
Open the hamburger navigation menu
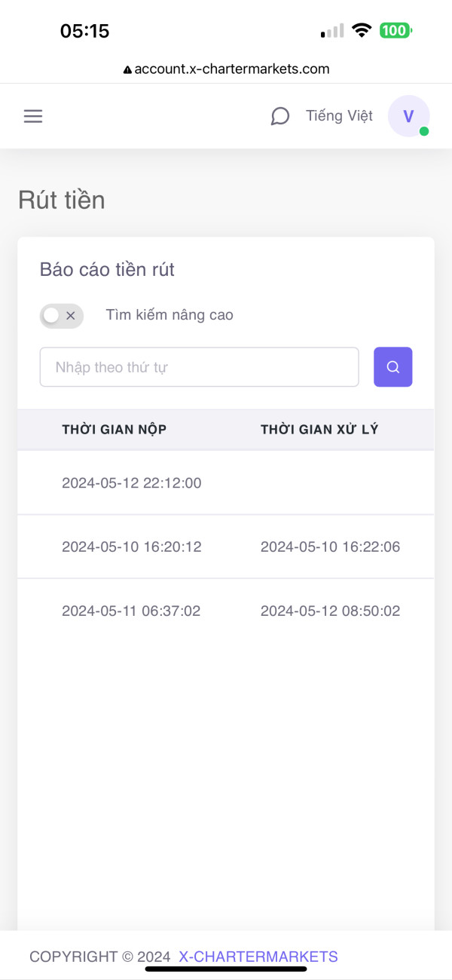point(33,116)
